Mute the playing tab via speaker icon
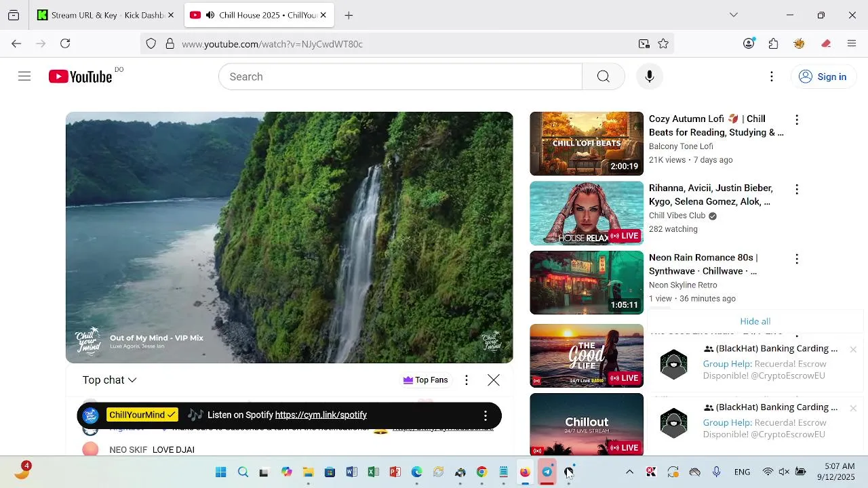Image resolution: width=868 pixels, height=488 pixels. click(210, 15)
